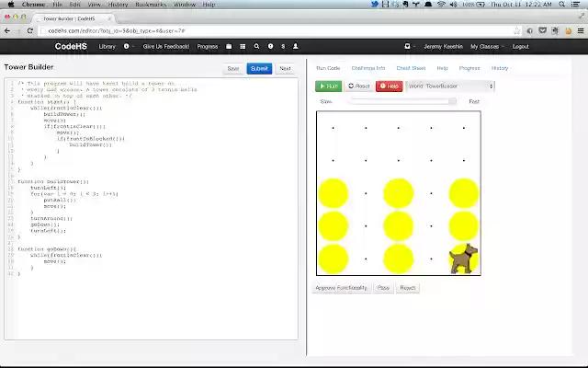This screenshot has width=588, height=368.
Task: Click the folder icon in the CodeHS navbar
Action: (x=229, y=46)
